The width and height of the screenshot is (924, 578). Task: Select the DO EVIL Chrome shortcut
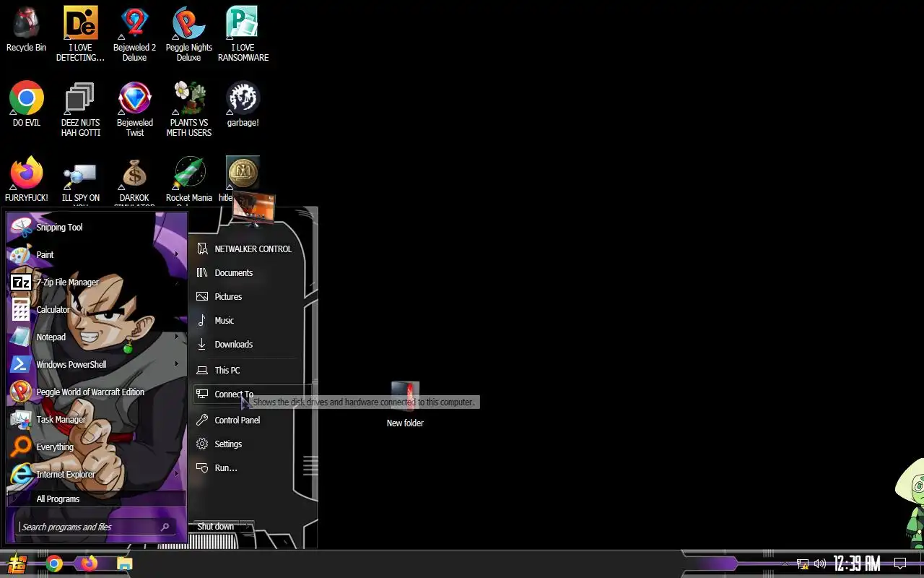(26, 105)
